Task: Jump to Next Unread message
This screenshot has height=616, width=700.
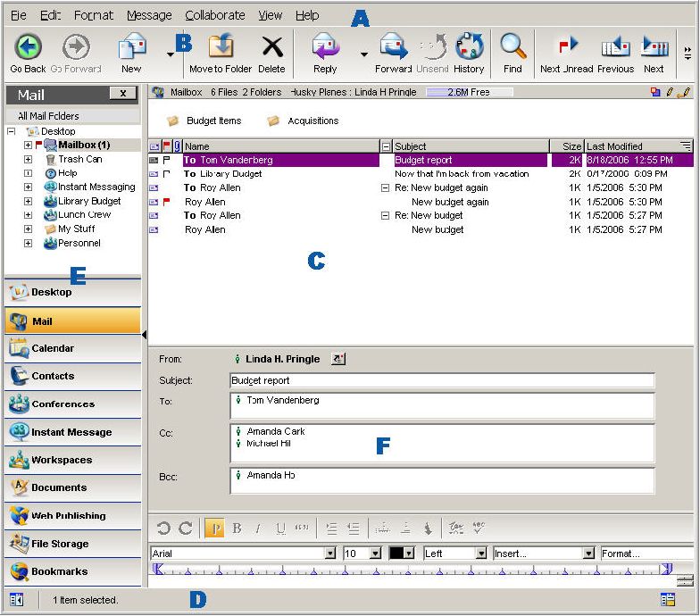Action: [567, 47]
